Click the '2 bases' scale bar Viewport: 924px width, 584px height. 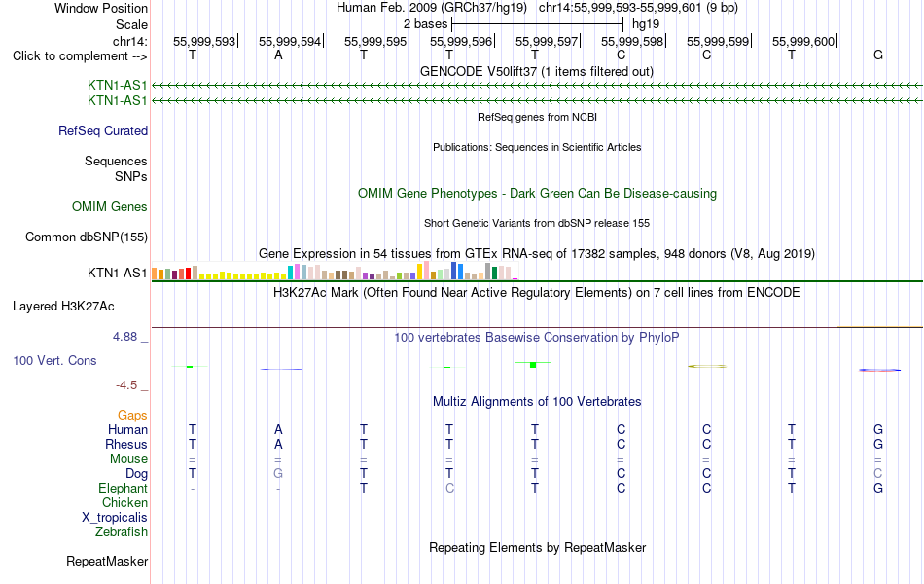pos(538,24)
